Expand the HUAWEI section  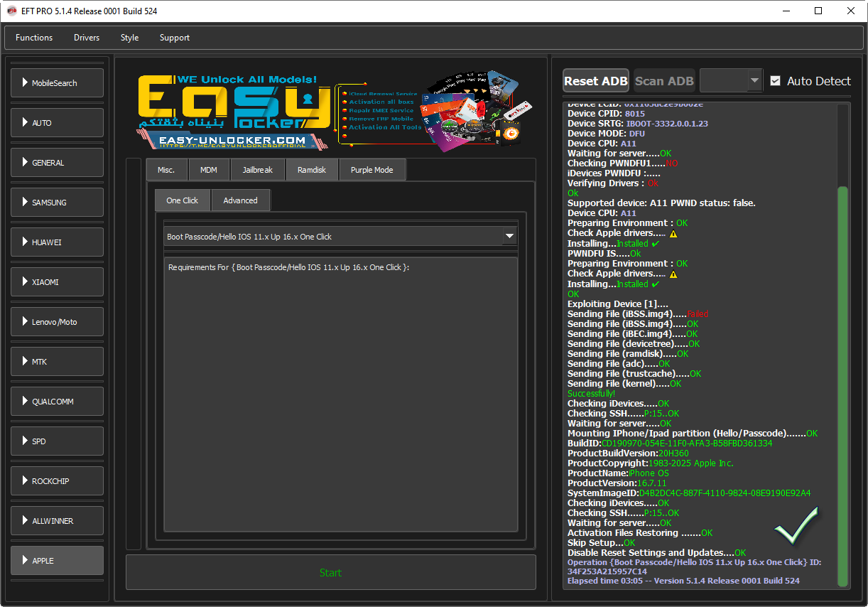pos(57,242)
